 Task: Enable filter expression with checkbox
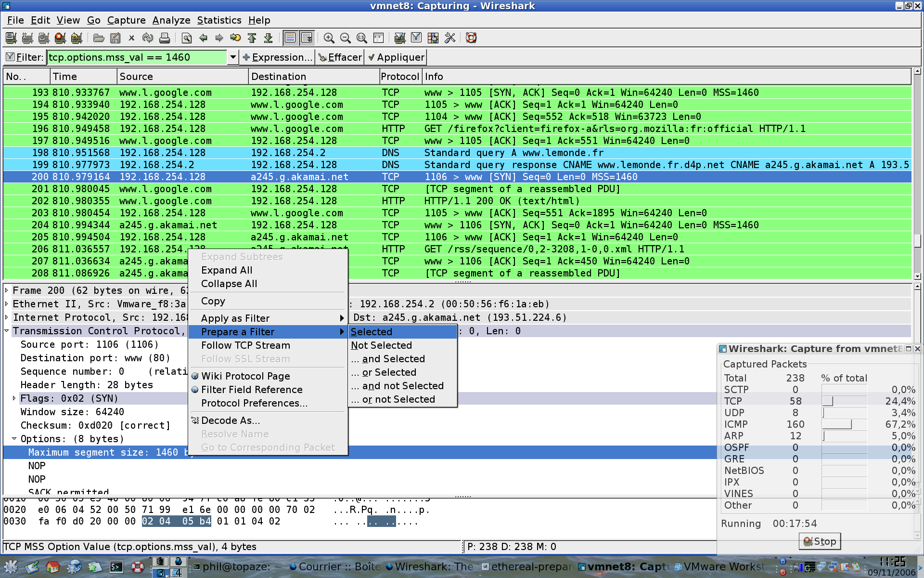pyautogui.click(x=9, y=57)
